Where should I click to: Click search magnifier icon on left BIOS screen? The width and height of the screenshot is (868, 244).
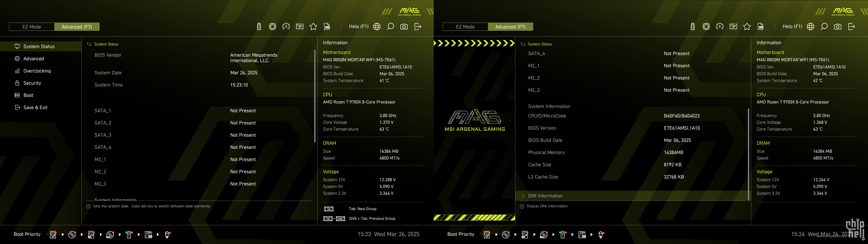[390, 27]
